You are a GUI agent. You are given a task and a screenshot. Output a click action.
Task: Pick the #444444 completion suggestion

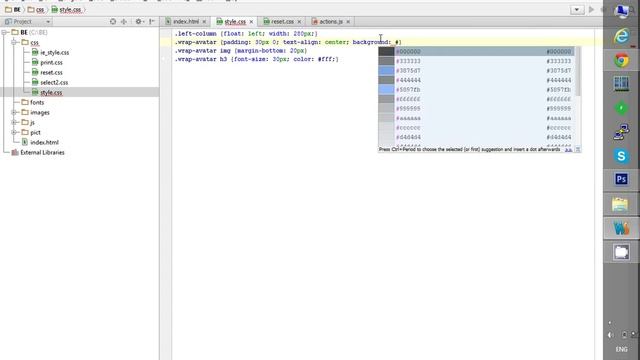476,80
